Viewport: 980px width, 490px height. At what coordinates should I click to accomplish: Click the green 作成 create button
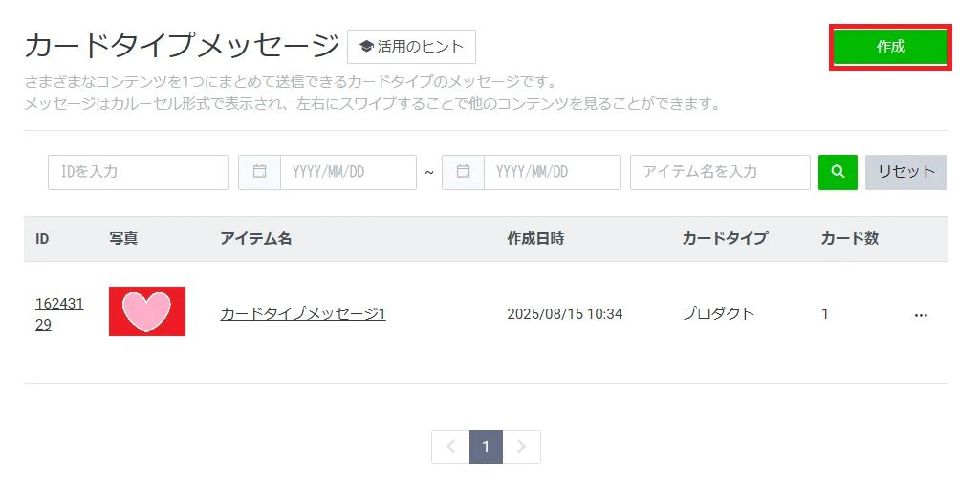[890, 47]
